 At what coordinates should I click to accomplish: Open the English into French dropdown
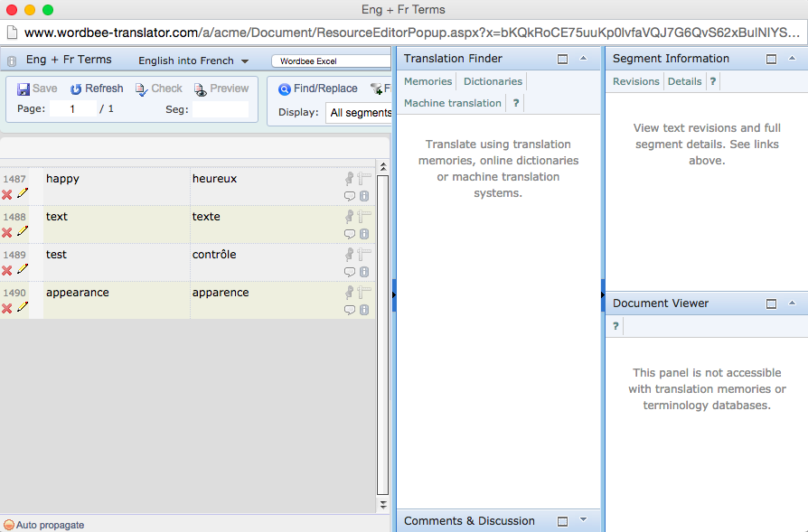[193, 61]
